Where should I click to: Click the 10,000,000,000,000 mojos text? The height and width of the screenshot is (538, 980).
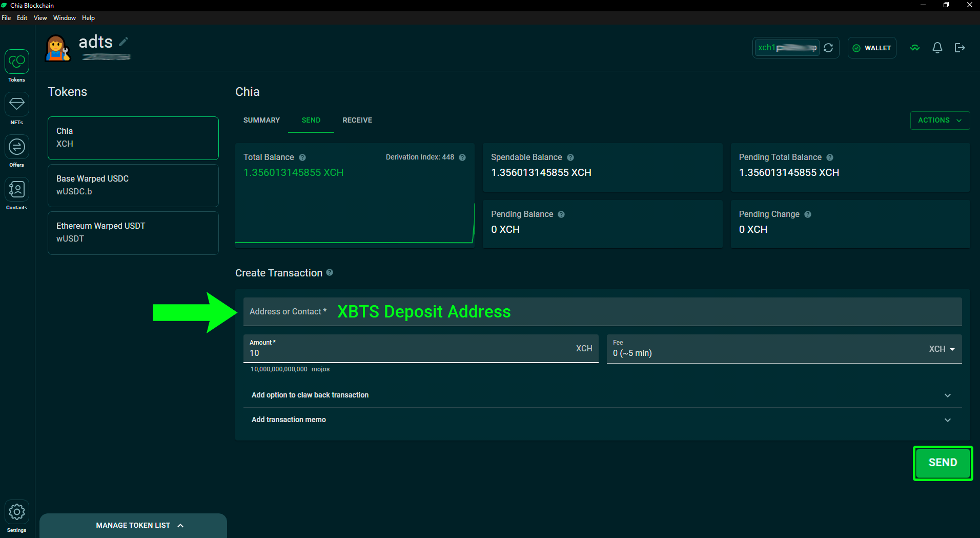290,369
